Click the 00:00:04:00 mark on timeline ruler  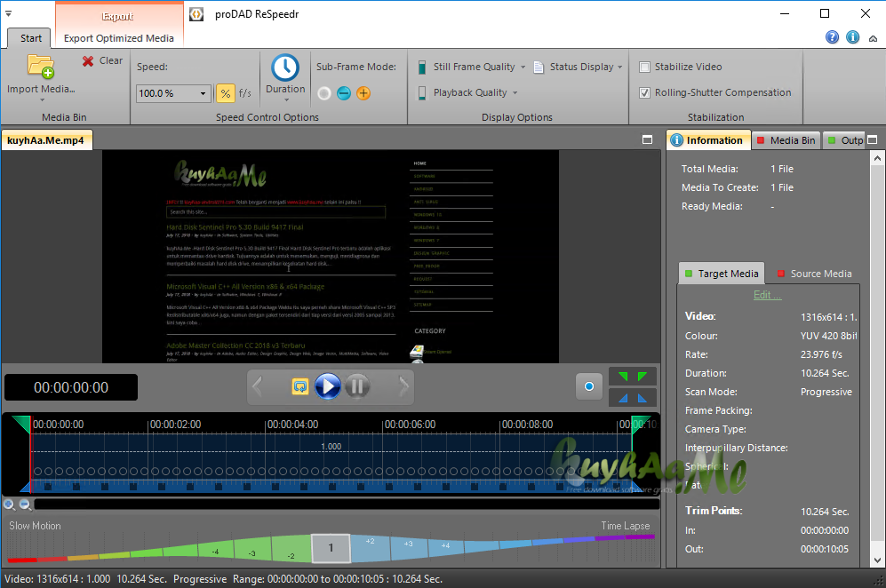coord(292,425)
